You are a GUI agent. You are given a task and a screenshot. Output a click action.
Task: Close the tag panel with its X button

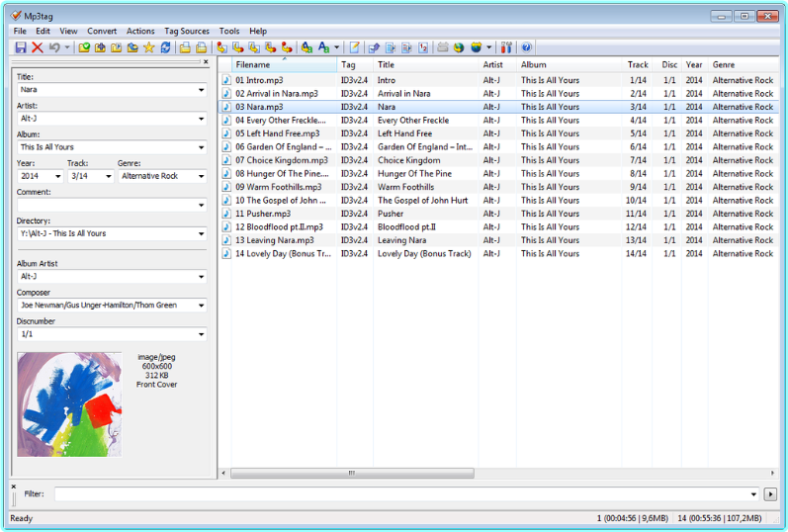pyautogui.click(x=206, y=61)
